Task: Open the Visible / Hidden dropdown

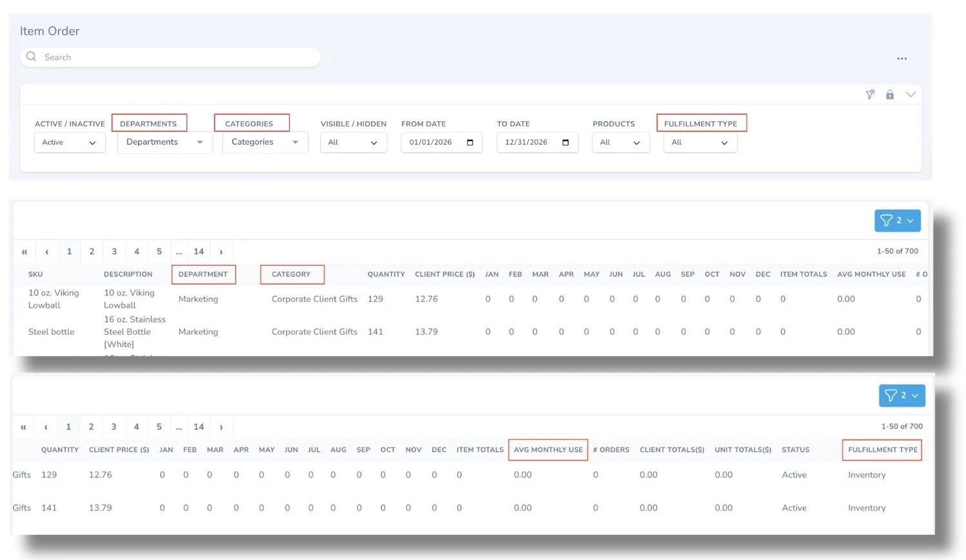Action: pyautogui.click(x=354, y=142)
